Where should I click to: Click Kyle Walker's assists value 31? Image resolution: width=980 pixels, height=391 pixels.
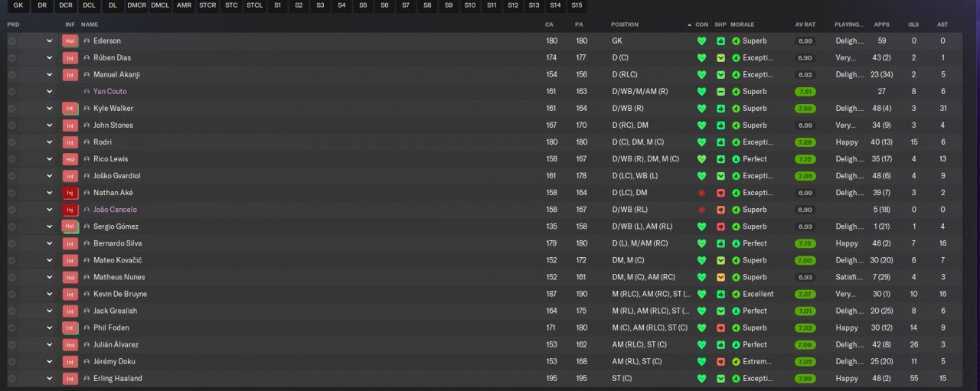[x=942, y=108]
